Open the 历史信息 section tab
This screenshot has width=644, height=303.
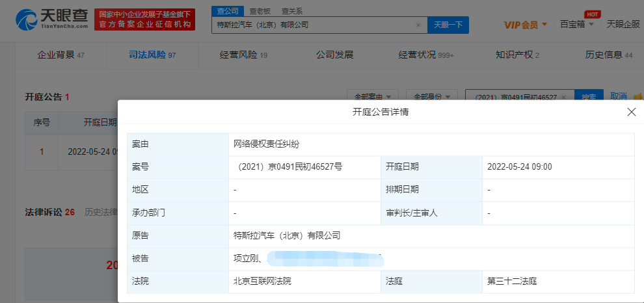609,55
